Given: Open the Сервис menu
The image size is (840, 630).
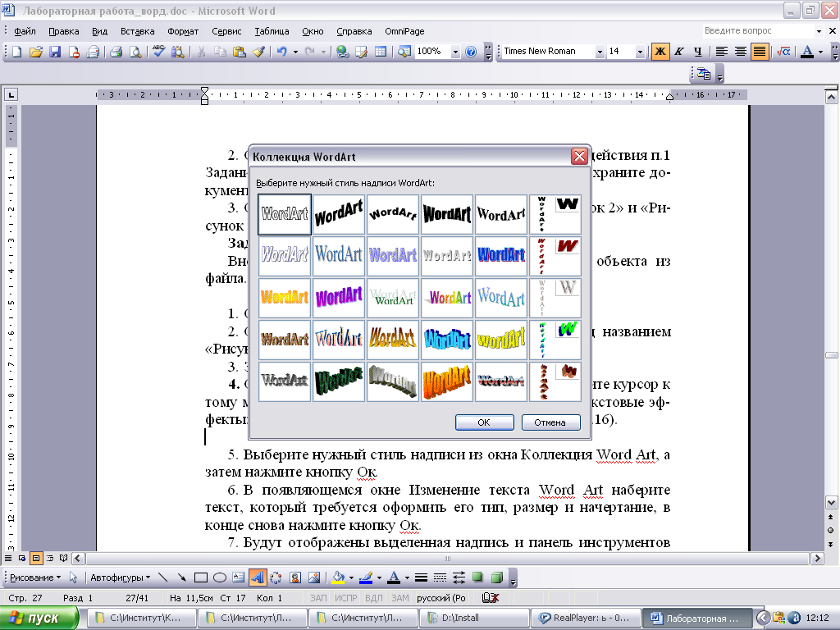Looking at the screenshot, I should (x=226, y=31).
